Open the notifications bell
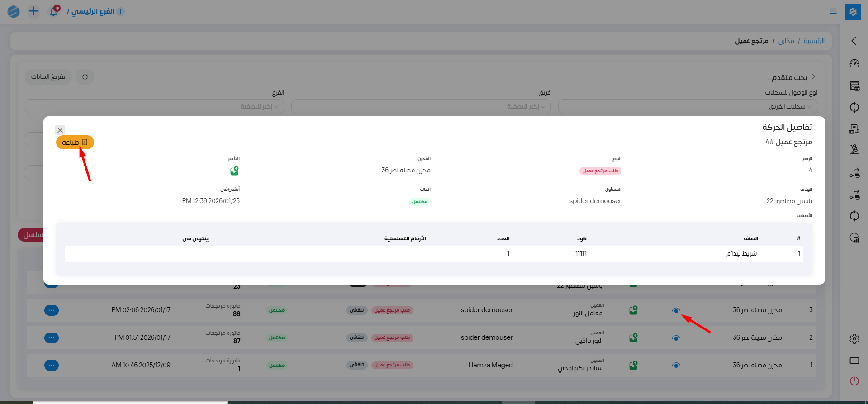This screenshot has height=404, width=868. 54,12
